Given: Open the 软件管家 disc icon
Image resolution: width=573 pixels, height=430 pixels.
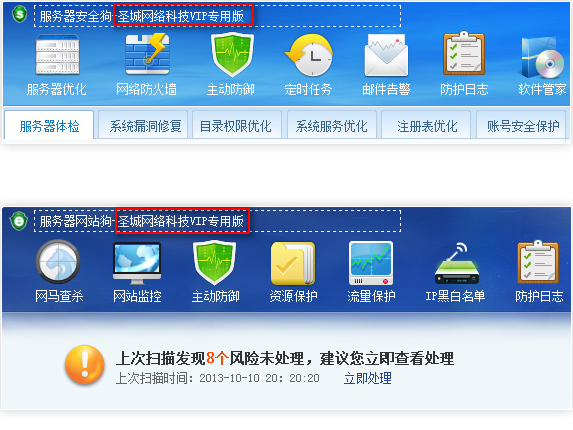Looking at the screenshot, I should pyautogui.click(x=543, y=57).
